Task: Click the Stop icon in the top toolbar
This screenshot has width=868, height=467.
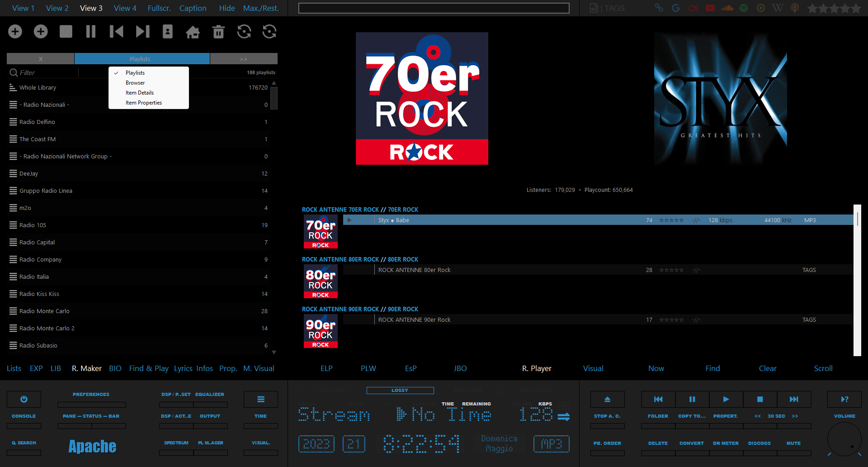Action: 66,31
